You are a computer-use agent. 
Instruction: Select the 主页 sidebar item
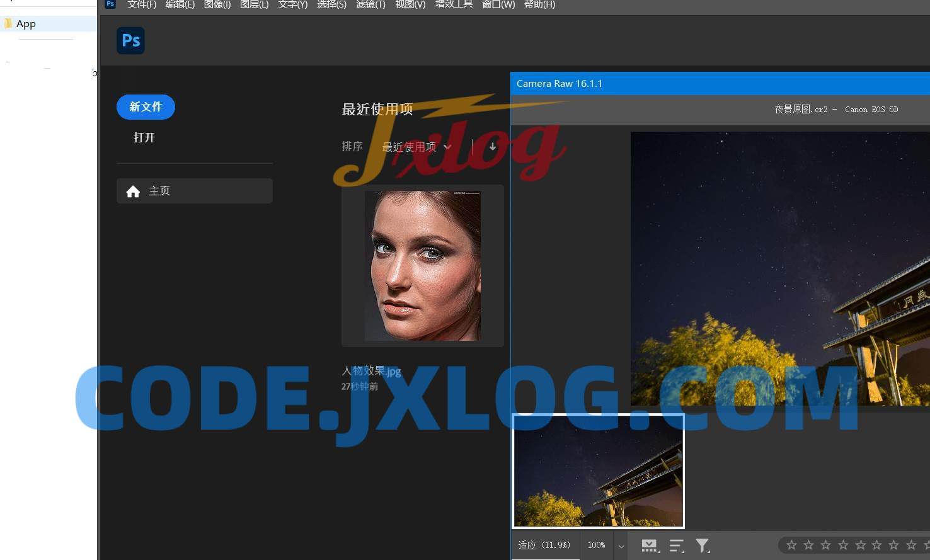pyautogui.click(x=194, y=191)
